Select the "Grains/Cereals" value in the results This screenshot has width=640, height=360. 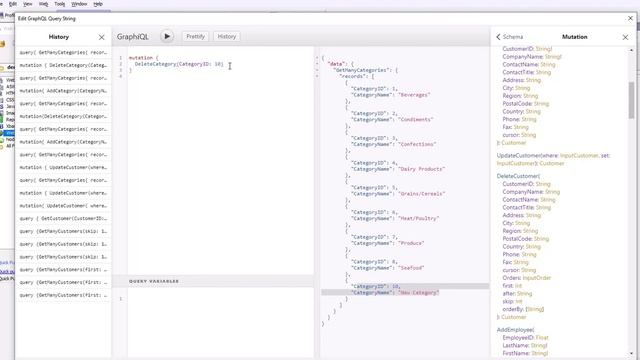(421, 194)
